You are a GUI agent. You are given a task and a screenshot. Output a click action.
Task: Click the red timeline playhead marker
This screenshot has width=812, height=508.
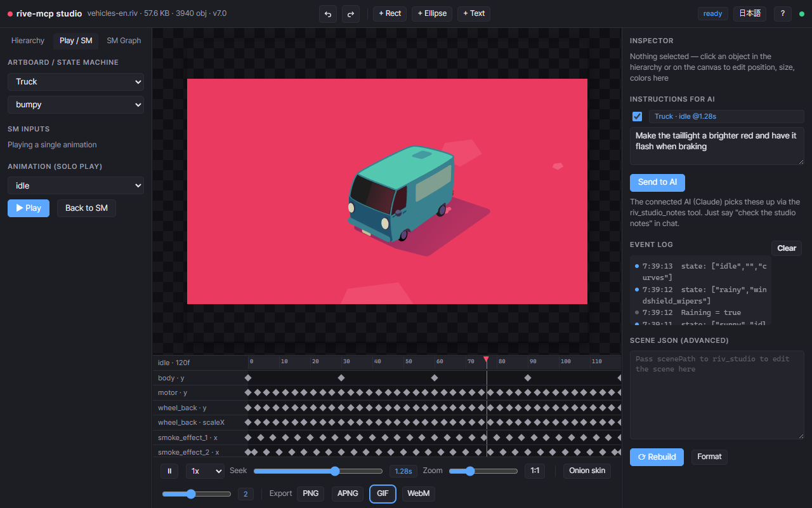tap(486, 359)
